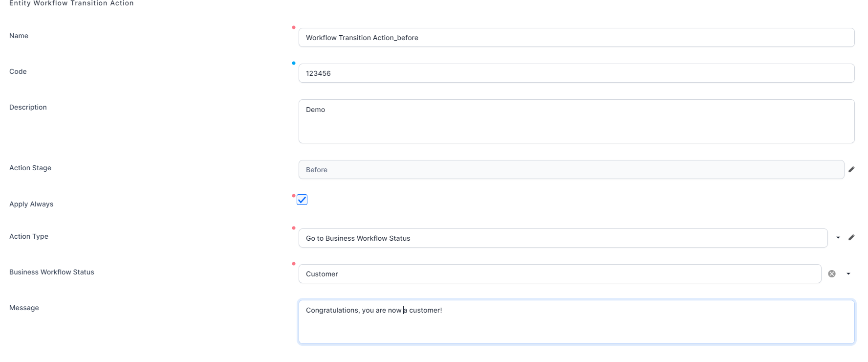Click the Entity Workflow Transition Action heading
Viewport: 868px width, 362px height.
tap(71, 3)
